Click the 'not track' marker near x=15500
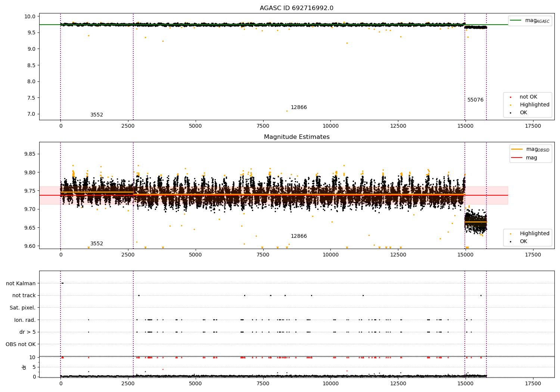 (481, 295)
